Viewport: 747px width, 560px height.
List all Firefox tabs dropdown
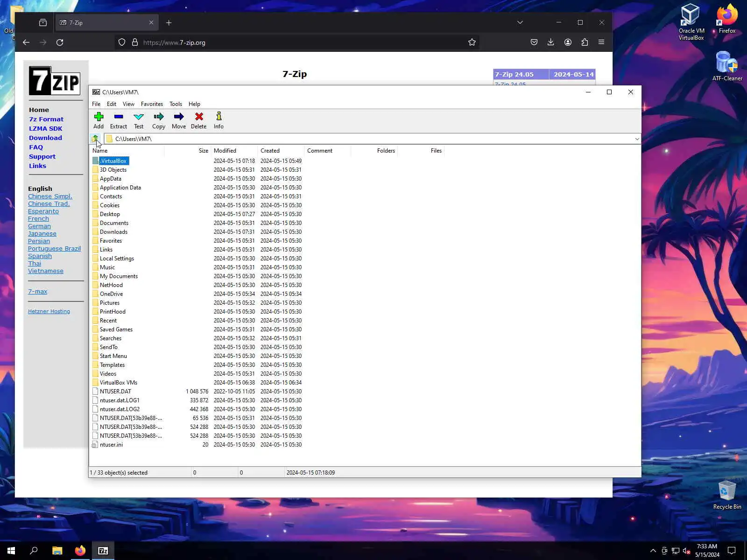pyautogui.click(x=520, y=22)
